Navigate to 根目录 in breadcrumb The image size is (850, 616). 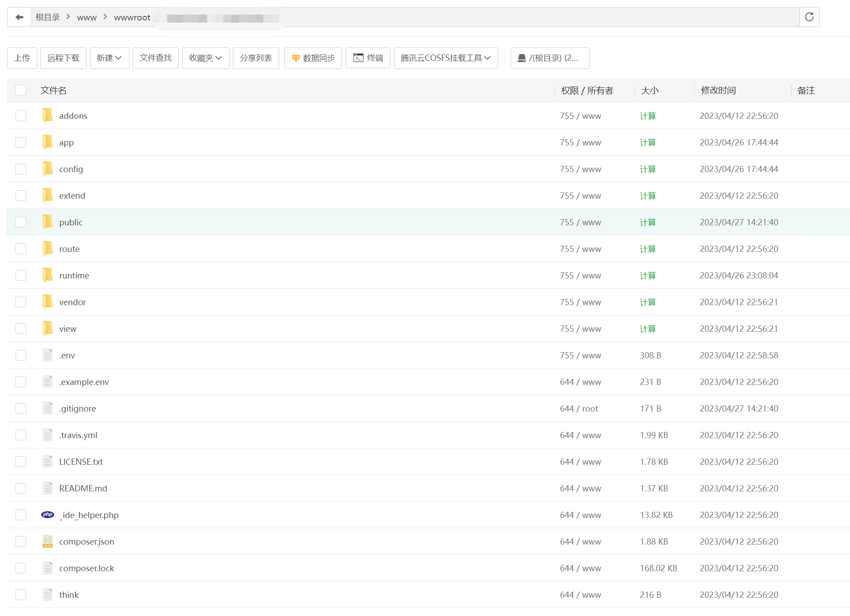click(47, 17)
